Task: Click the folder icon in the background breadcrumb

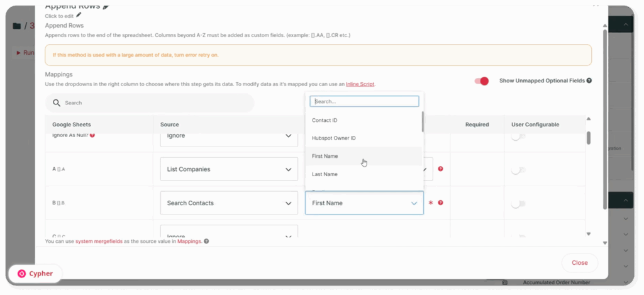Action: coord(16,26)
